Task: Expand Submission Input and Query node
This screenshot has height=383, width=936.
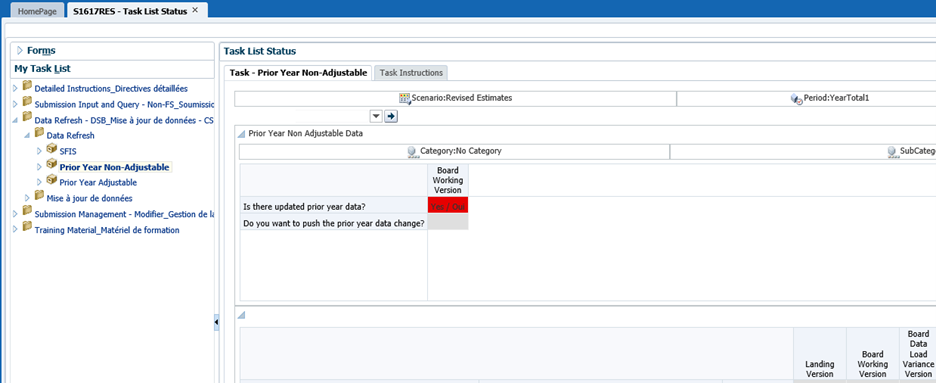Action: [16, 104]
